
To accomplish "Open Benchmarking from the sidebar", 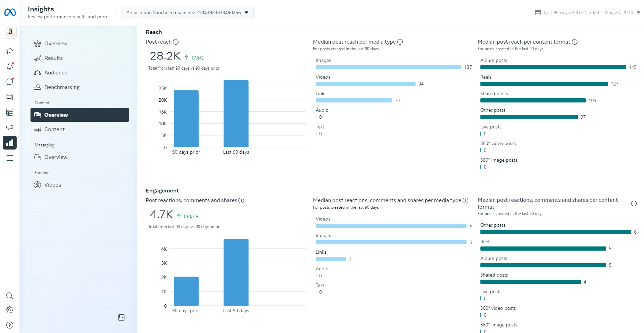I will tap(62, 87).
